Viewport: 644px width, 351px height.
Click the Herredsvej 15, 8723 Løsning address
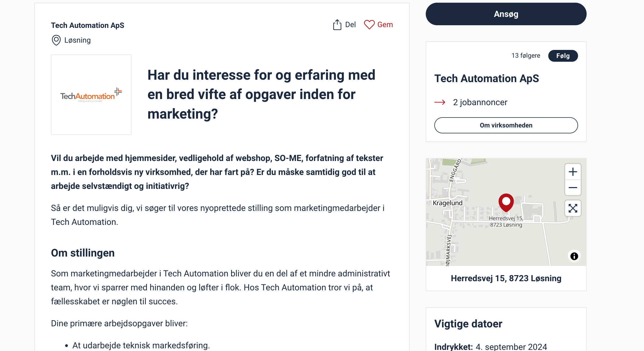[506, 278]
